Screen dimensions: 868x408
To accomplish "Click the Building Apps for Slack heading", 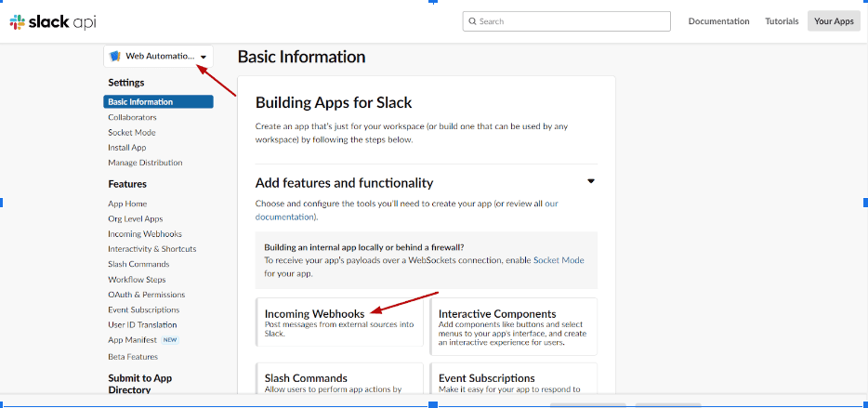I will coord(334,103).
